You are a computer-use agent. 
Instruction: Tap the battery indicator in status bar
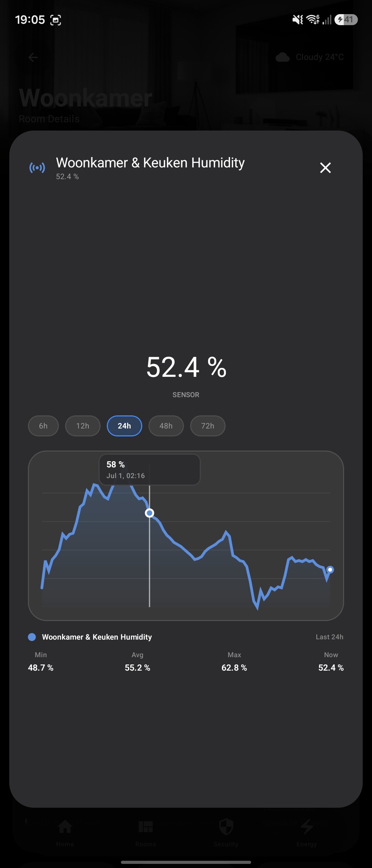(346, 20)
